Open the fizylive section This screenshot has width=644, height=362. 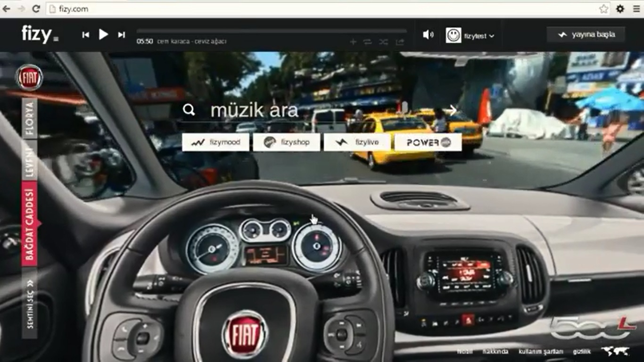click(x=357, y=142)
